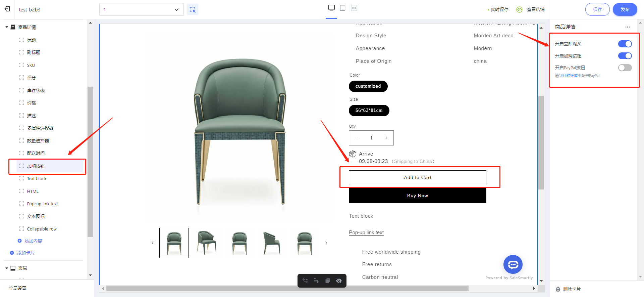Collapse the 商品详情 section in the tree
644x297 pixels.
(x=7, y=27)
